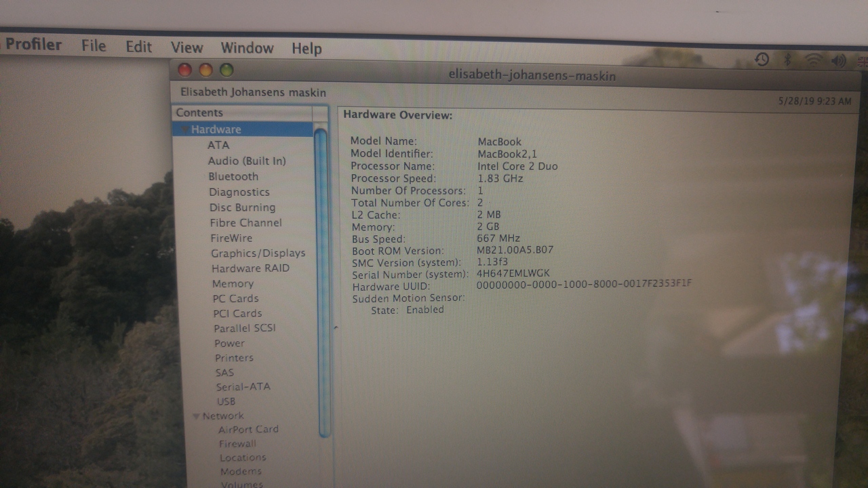Open the Profiler application menu
The width and height of the screenshot is (868, 488).
coord(33,44)
